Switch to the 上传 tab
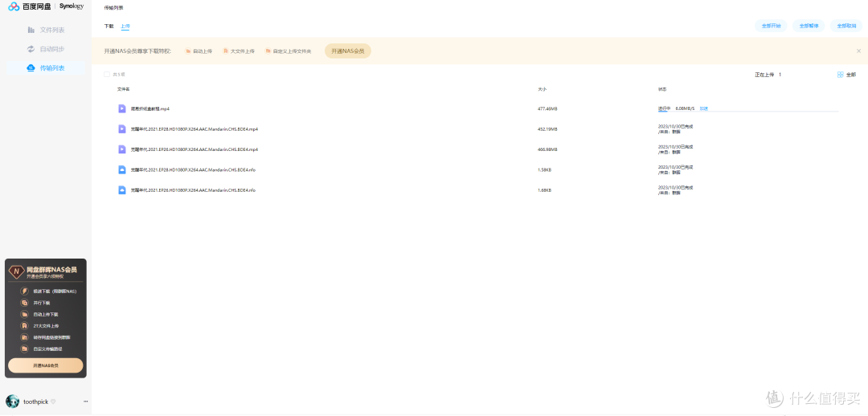 click(x=125, y=26)
